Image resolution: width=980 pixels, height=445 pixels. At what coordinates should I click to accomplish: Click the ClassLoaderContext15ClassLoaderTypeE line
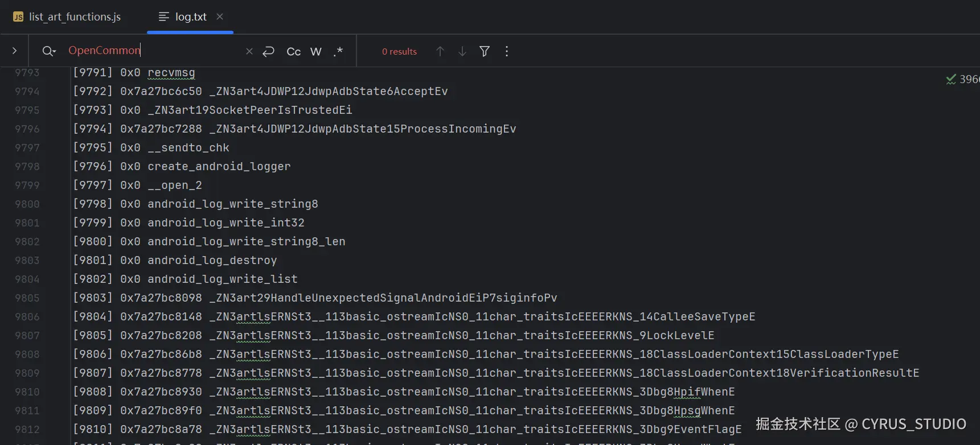click(486, 354)
